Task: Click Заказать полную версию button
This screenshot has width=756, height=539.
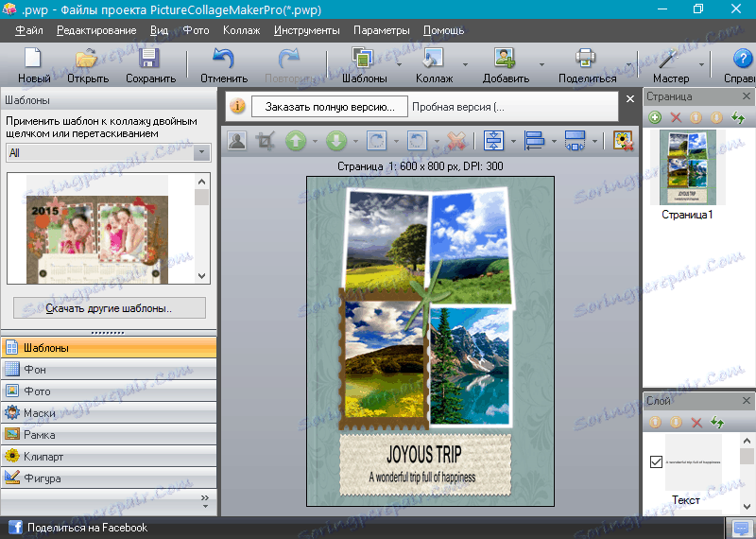Action: (x=330, y=107)
